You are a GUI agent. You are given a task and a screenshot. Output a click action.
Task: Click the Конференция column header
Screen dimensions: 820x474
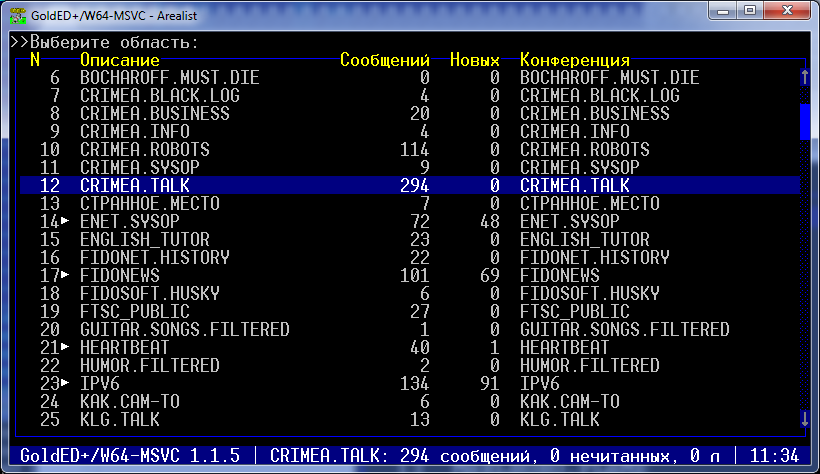(x=575, y=60)
